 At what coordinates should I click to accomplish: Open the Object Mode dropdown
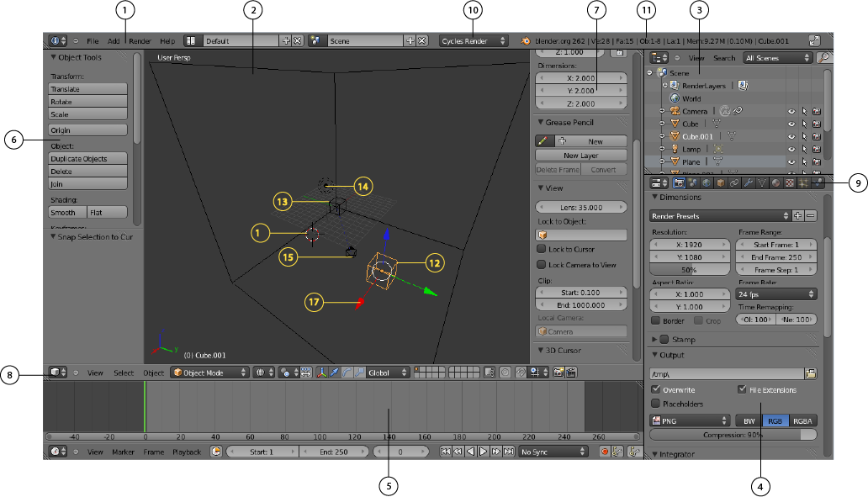[x=209, y=373]
